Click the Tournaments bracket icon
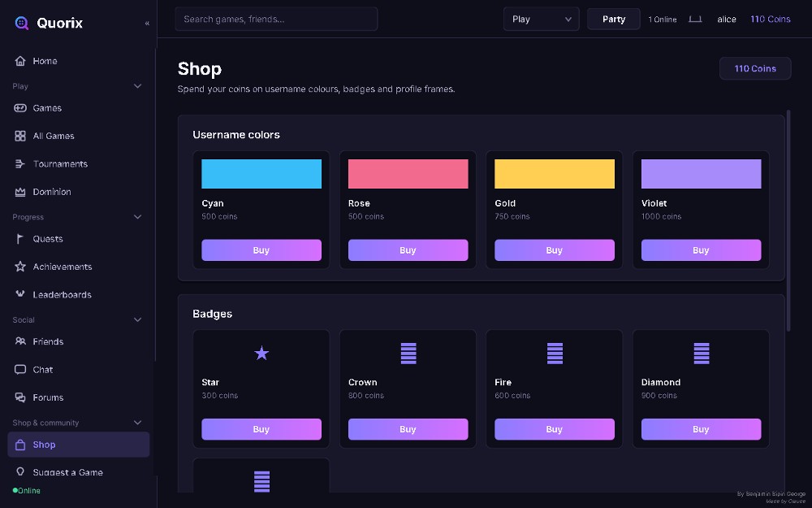Image resolution: width=812 pixels, height=508 pixels. pyautogui.click(x=20, y=164)
